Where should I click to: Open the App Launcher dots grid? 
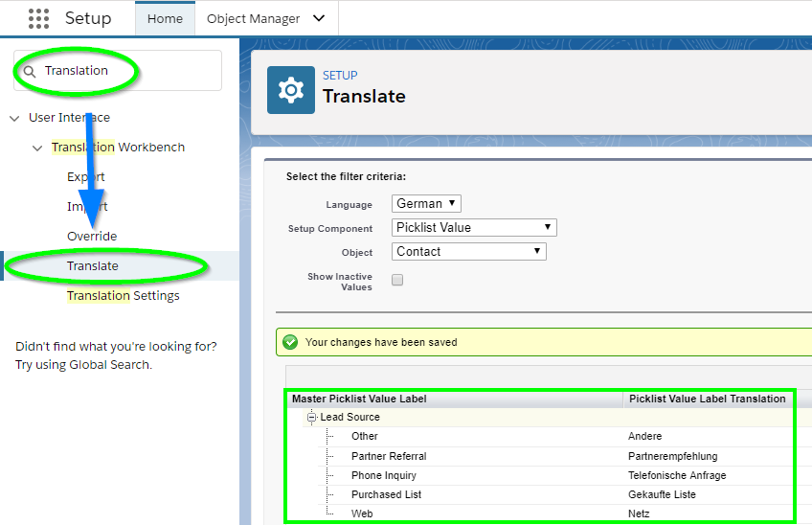tap(39, 18)
